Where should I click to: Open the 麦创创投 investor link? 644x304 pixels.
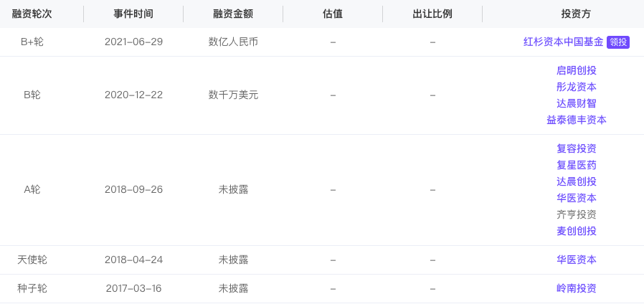pos(577,231)
